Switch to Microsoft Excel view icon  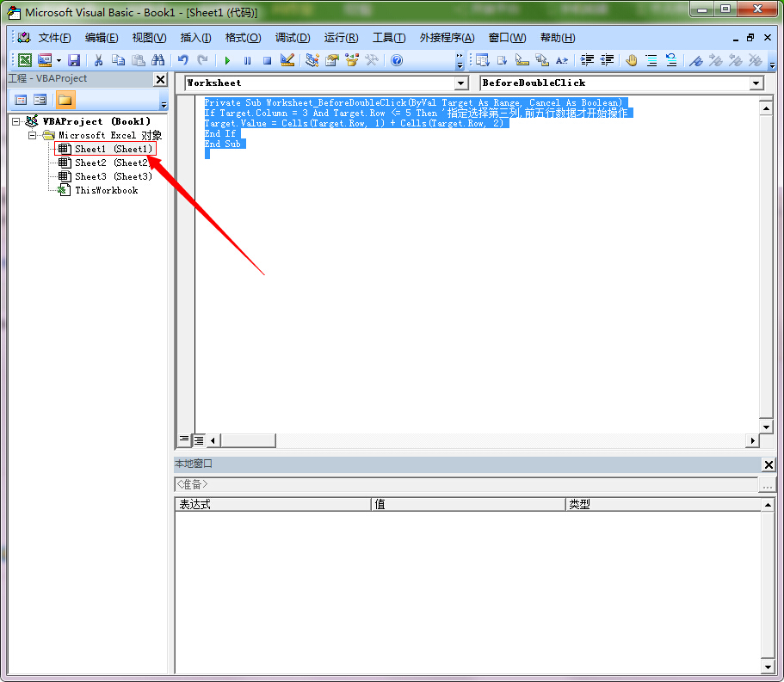24,60
